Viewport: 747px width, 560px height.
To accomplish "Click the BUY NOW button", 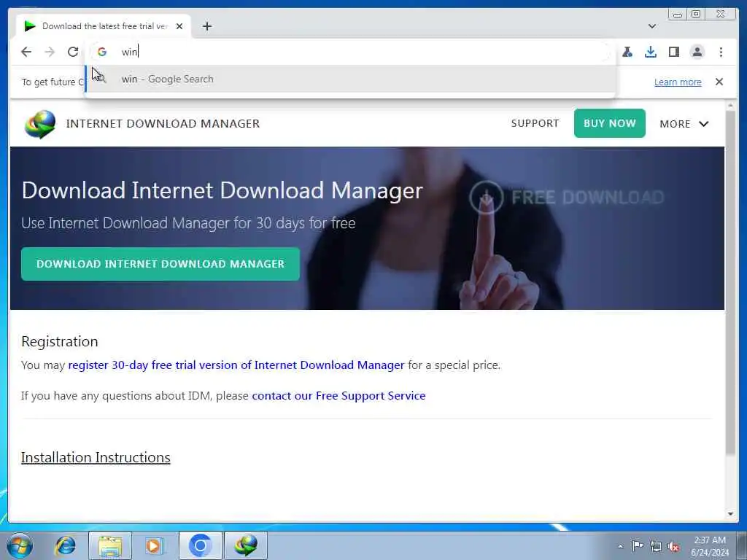I will 609,123.
